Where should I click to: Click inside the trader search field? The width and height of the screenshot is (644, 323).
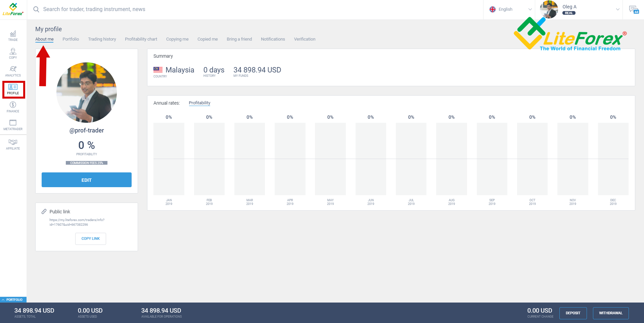101,9
